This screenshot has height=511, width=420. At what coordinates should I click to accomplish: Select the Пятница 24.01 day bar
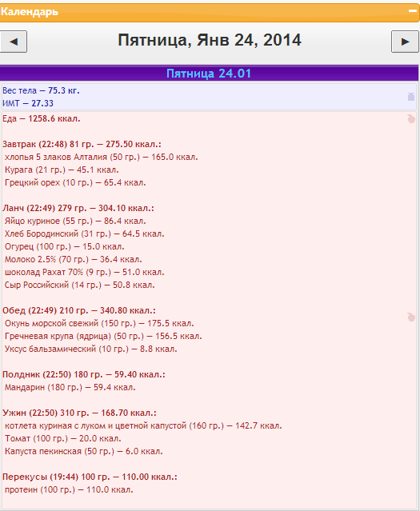click(209, 74)
